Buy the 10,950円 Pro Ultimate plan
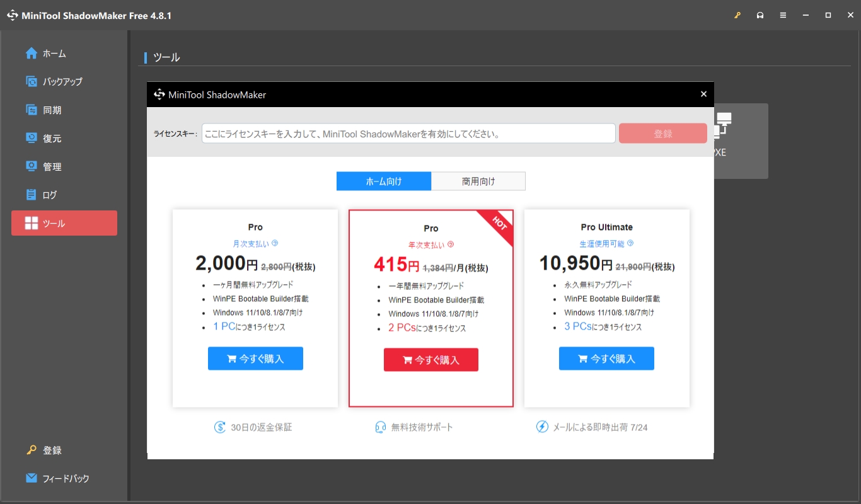 [x=606, y=358]
